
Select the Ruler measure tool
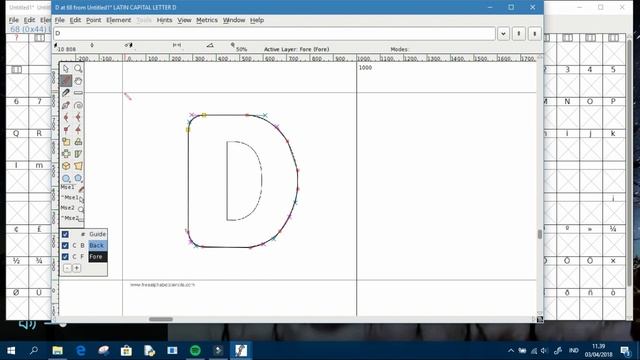[x=78, y=93]
